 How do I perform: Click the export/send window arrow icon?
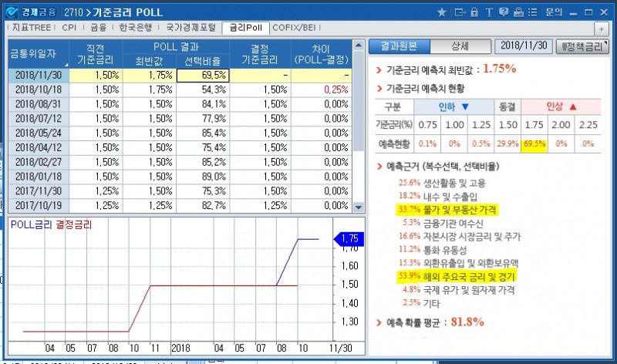[x=460, y=12]
